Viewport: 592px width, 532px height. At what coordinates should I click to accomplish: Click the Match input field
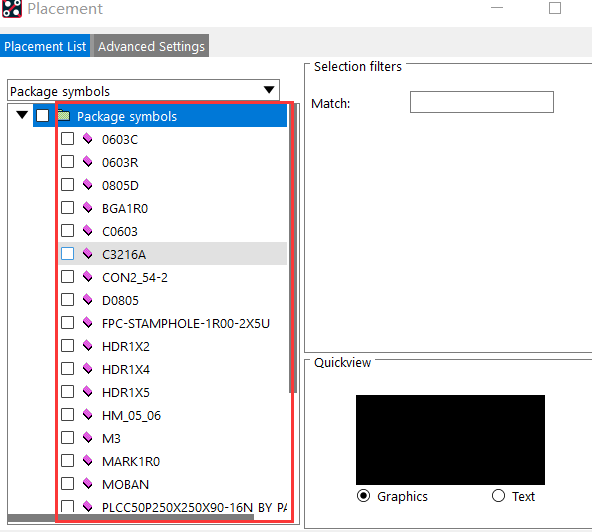[x=482, y=102]
